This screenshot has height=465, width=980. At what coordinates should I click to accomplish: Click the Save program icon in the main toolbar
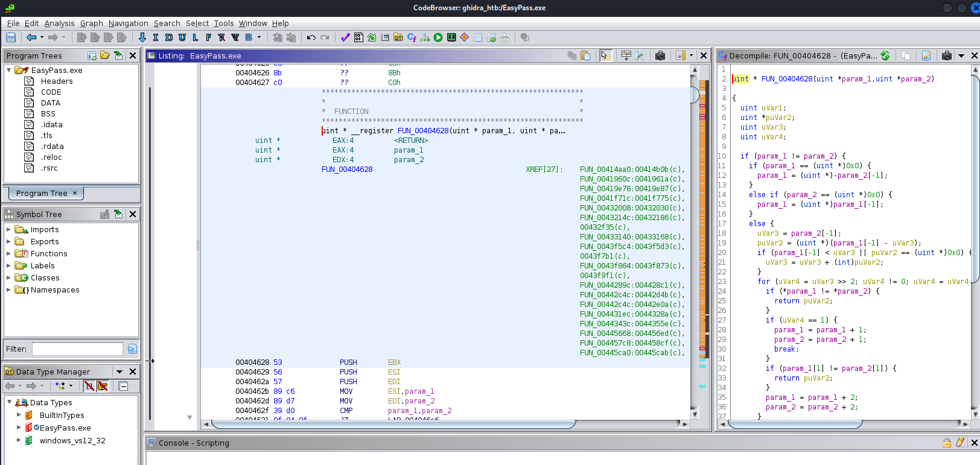click(11, 37)
